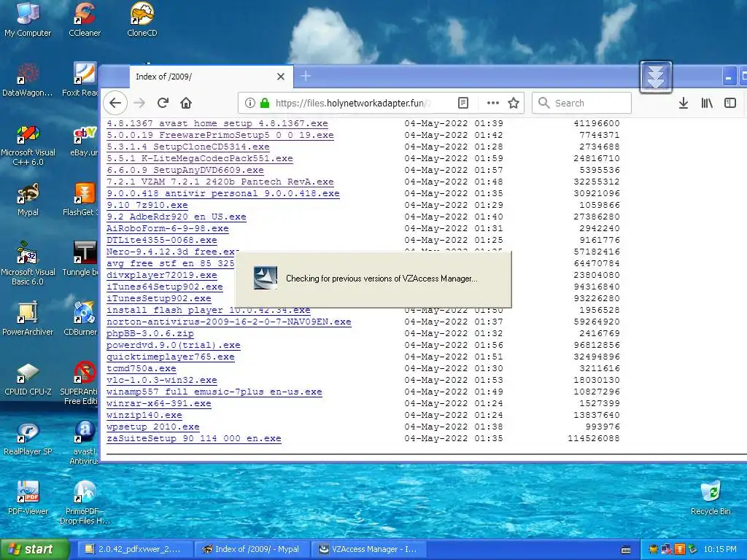Bookmark this page with the star icon
The width and height of the screenshot is (747, 560).
coord(514,103)
